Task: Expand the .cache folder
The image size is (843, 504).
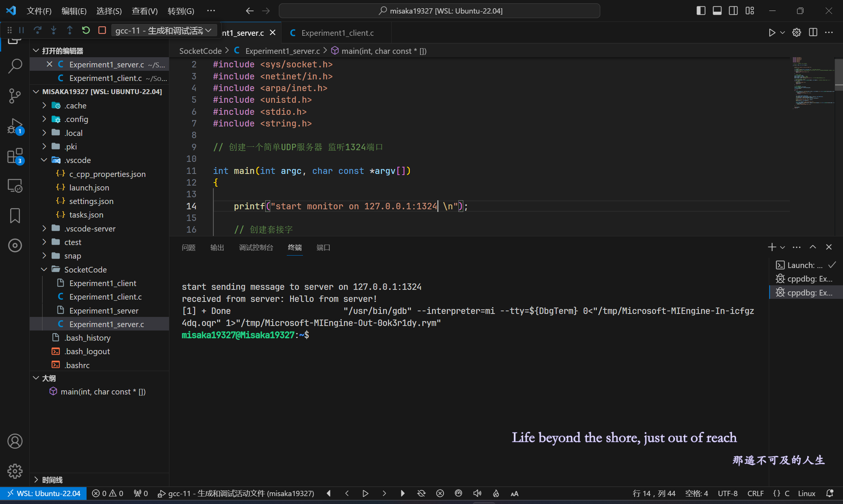Action: (44, 105)
